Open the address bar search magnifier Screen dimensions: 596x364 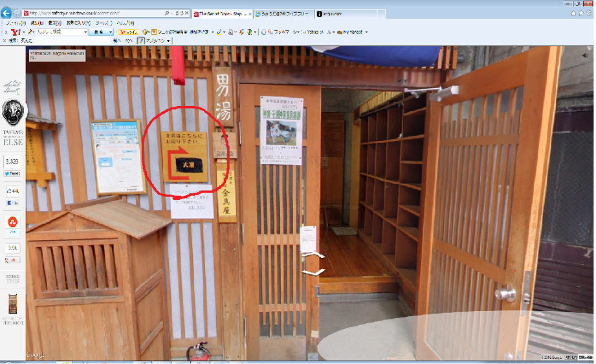166,14
